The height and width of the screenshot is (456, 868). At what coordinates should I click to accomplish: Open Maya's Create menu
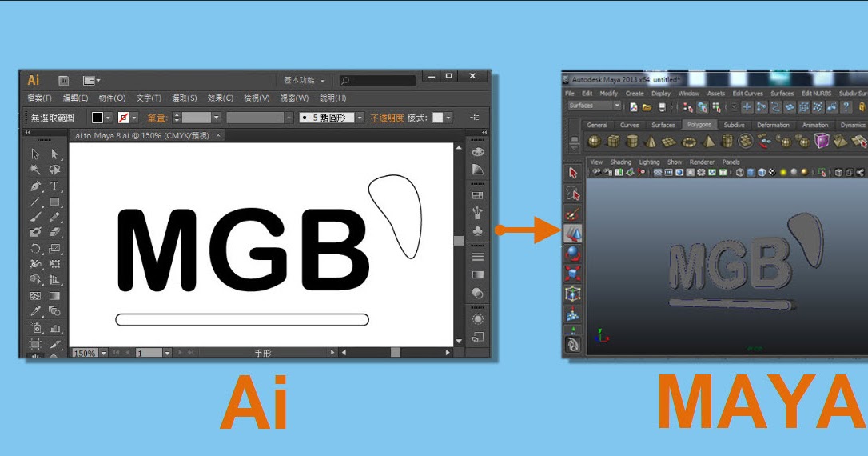click(635, 93)
